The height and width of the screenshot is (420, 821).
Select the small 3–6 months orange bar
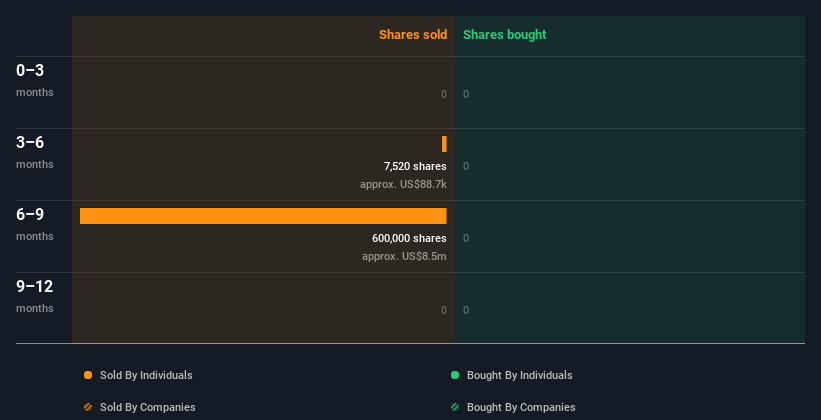444,144
